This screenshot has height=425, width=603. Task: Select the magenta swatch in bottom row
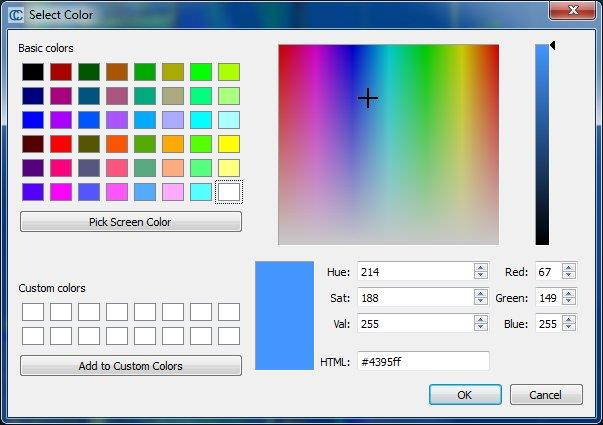61,192
